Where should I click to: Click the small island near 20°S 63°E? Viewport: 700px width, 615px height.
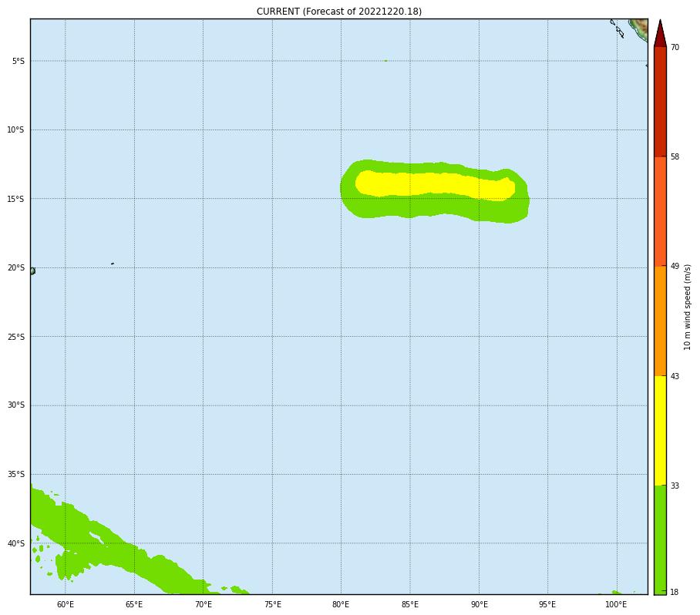pos(113,264)
